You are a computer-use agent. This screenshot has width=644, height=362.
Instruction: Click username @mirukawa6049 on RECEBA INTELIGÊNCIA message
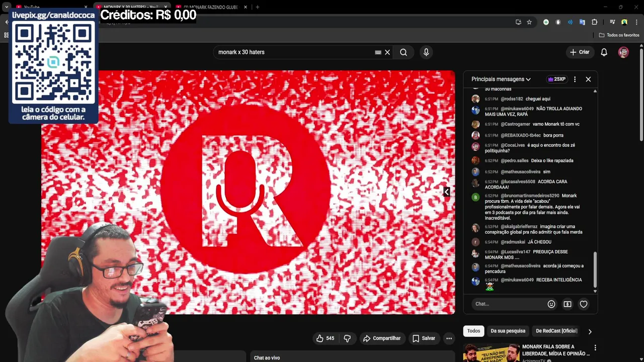[x=517, y=280]
